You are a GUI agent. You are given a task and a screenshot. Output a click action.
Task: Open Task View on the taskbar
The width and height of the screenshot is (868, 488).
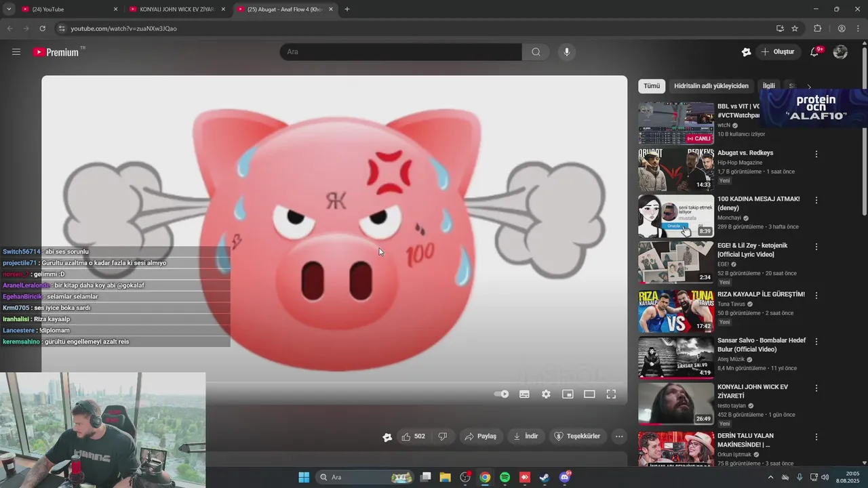[x=425, y=477]
